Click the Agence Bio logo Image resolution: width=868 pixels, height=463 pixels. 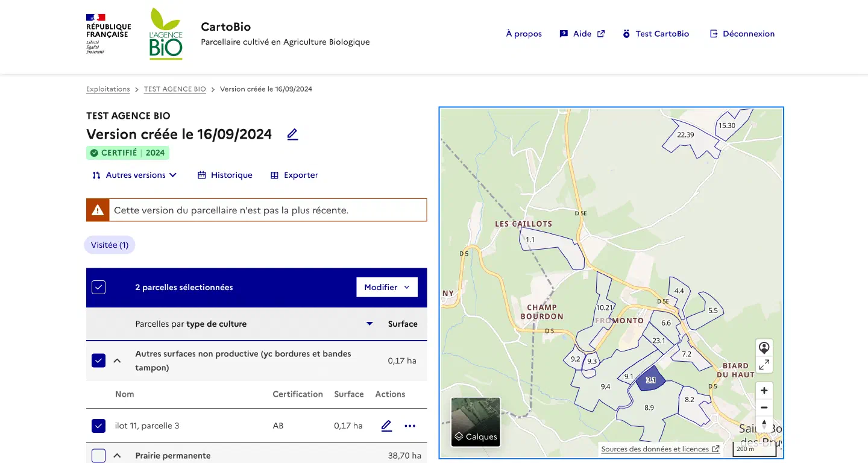(x=166, y=34)
